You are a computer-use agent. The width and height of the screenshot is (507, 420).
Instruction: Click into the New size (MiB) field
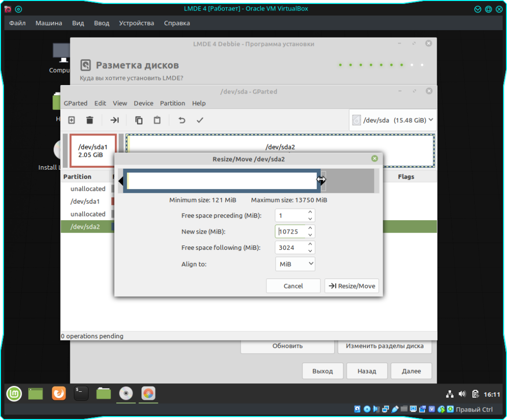291,232
